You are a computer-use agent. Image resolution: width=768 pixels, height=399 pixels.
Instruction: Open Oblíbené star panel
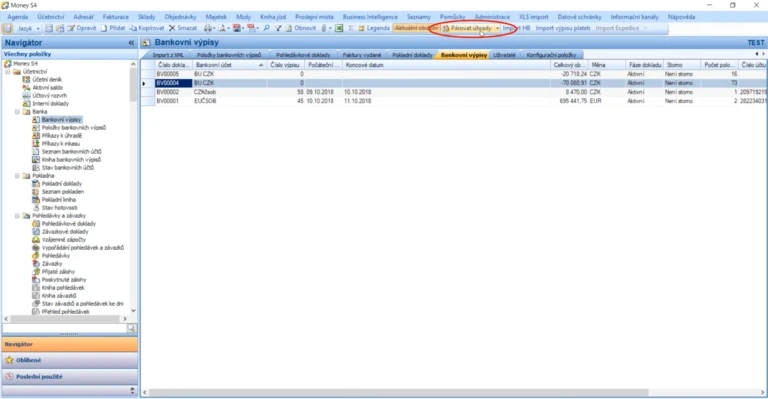(70, 360)
